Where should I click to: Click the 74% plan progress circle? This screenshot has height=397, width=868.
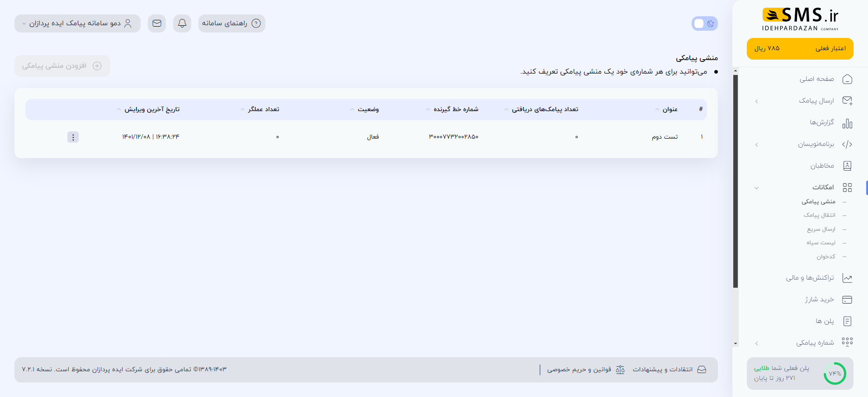(x=835, y=374)
